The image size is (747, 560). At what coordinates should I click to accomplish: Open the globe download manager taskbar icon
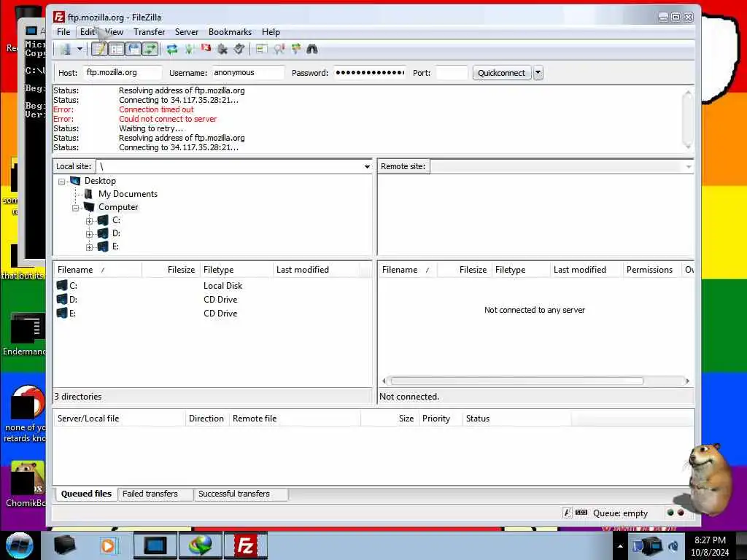(200, 545)
